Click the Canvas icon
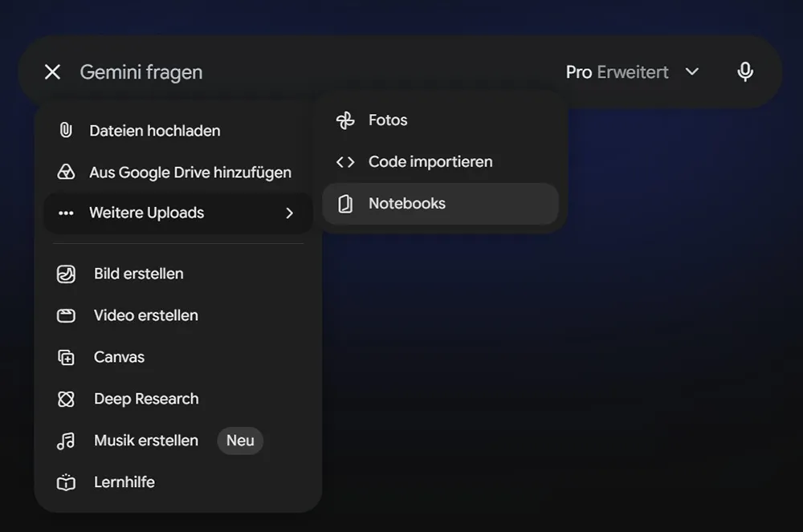 pos(66,357)
